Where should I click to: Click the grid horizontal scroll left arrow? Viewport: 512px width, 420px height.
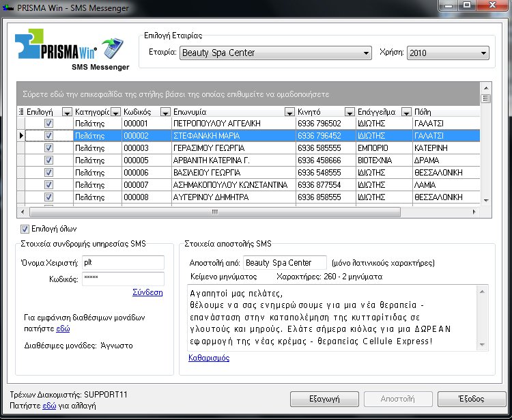tap(23, 212)
